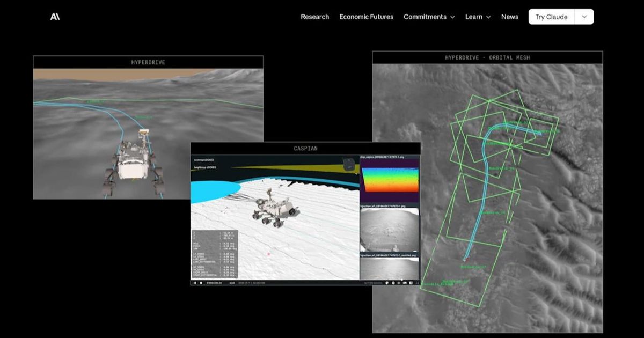Expand the Learn dropdown menu
The width and height of the screenshot is (644, 338).
pos(477,17)
